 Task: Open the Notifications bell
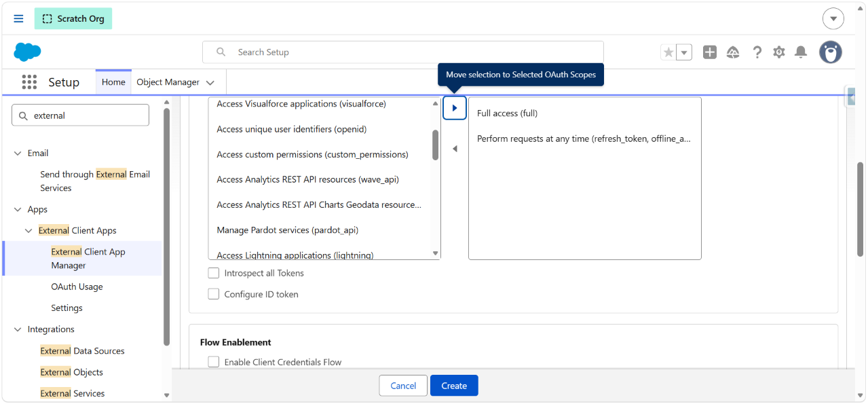801,52
